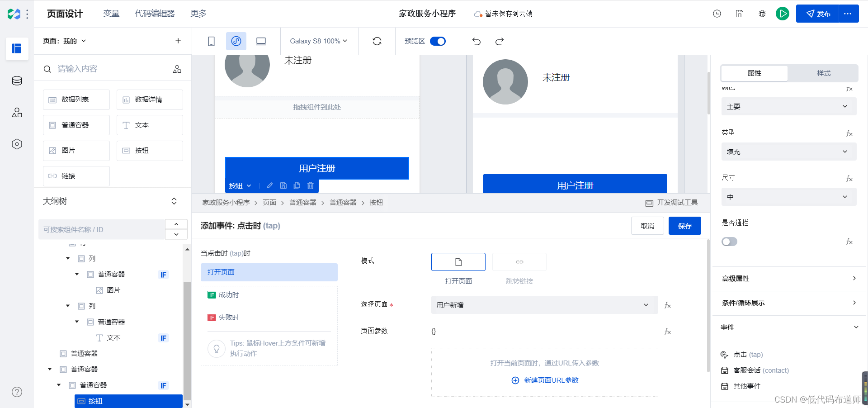Viewport: 868px width, 408px height.
Task: Refresh the preview canvas
Action: [377, 41]
